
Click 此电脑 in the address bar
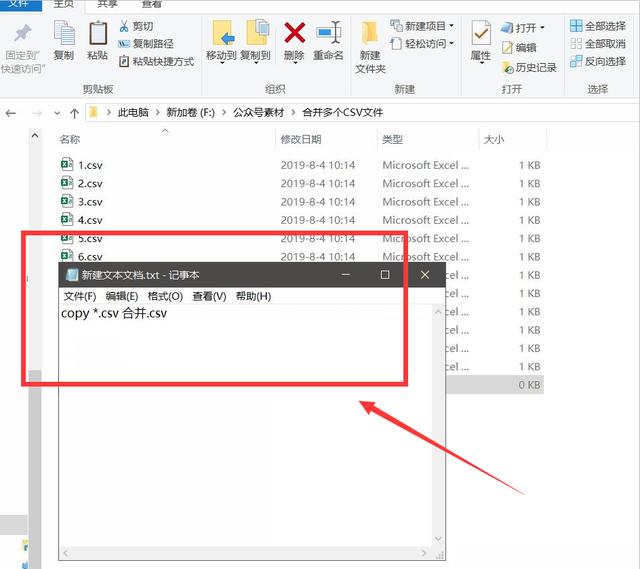coord(133,112)
